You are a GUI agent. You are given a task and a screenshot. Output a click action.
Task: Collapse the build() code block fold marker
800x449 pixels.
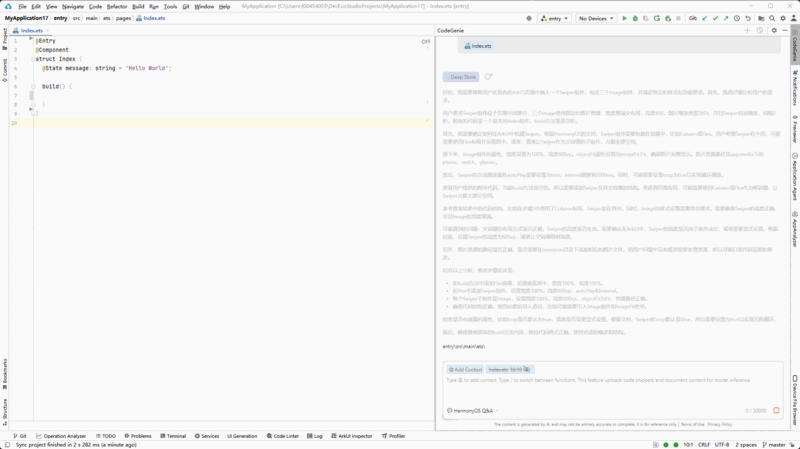pyautogui.click(x=31, y=86)
